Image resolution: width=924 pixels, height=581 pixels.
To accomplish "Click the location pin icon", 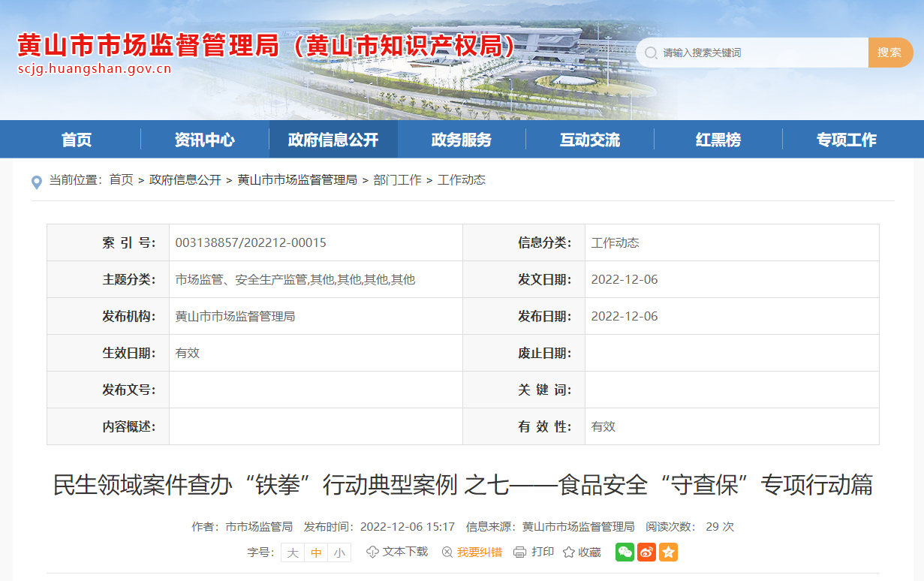I will (36, 182).
